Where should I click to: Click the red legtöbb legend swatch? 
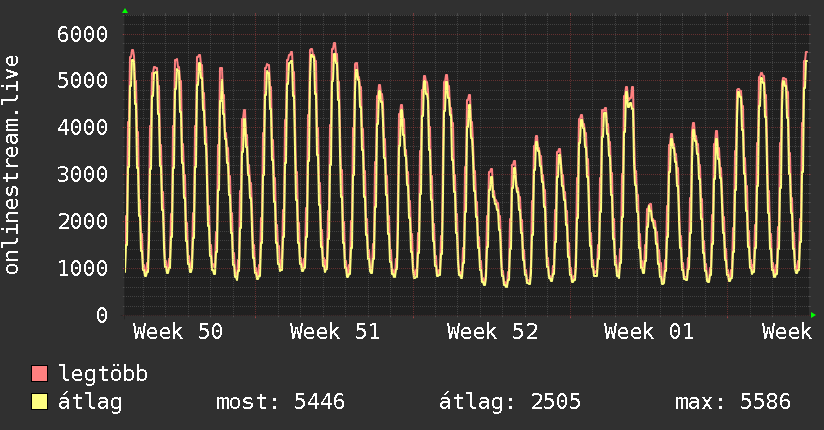point(40,375)
